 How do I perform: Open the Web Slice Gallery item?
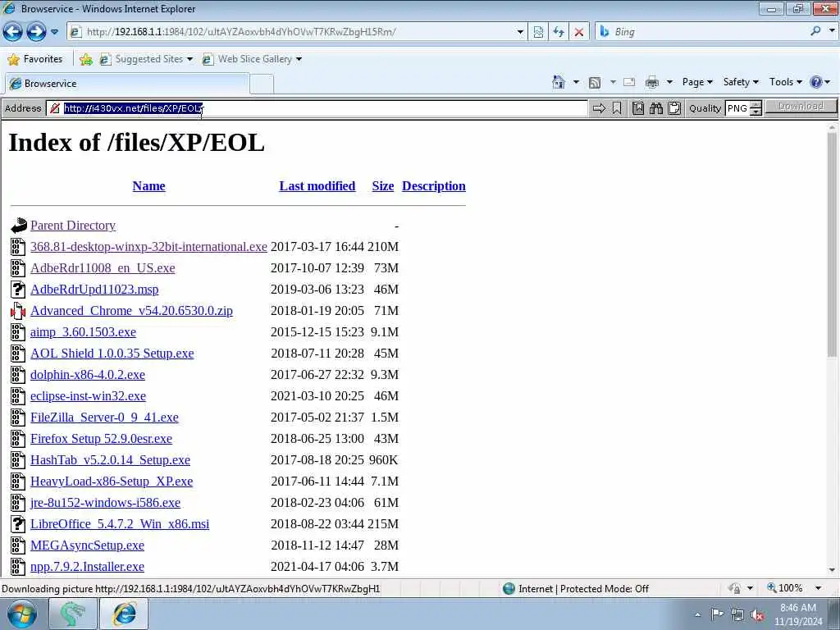252,59
